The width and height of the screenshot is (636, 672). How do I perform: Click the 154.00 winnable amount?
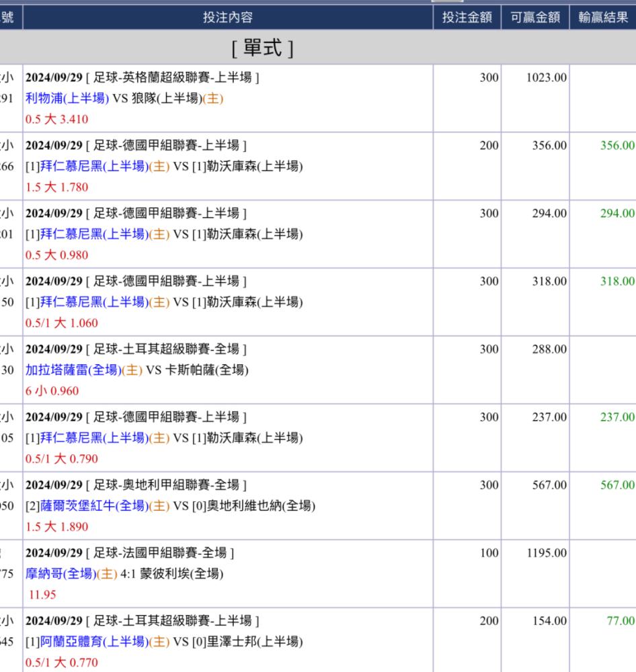coord(549,621)
